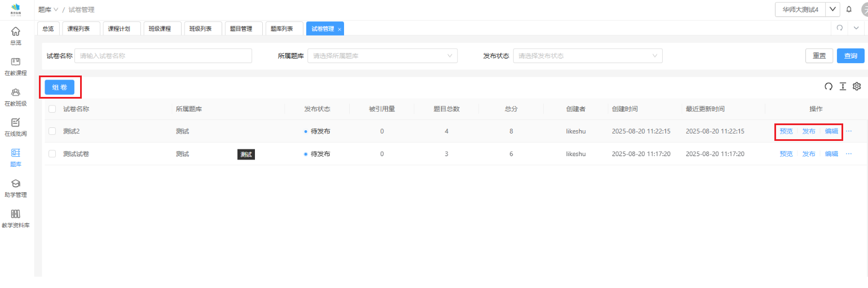This screenshot has height=288, width=868.
Task: Focus the 试卷名称 search input field
Action: 163,56
